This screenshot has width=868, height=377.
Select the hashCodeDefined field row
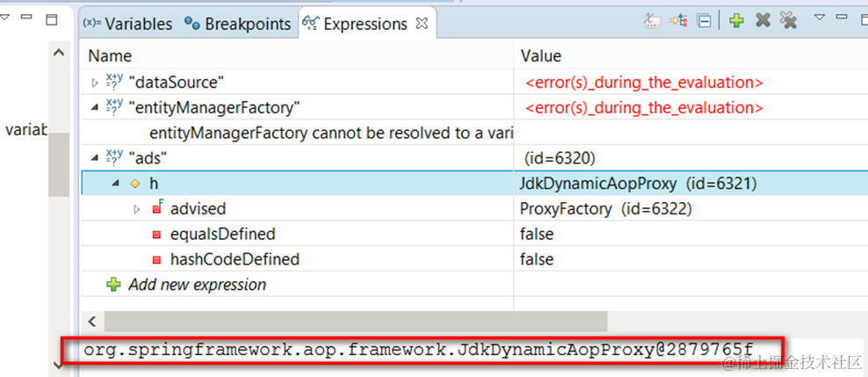(x=476, y=259)
